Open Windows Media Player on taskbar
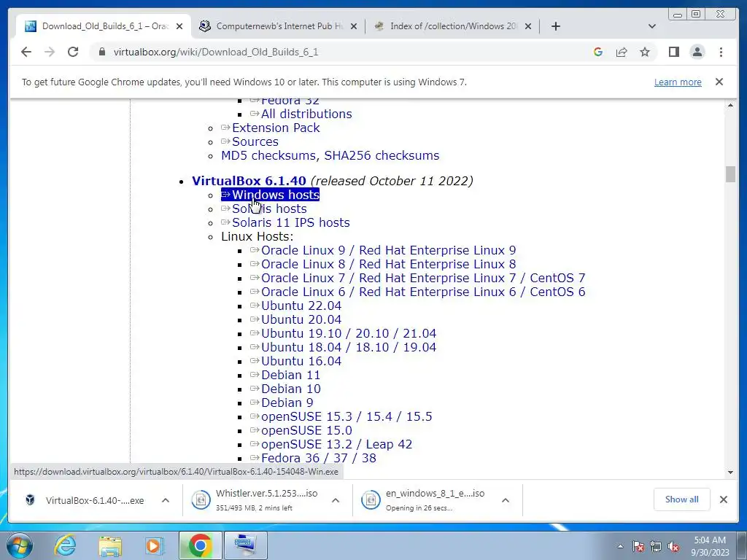The height and width of the screenshot is (560, 747). [155, 545]
